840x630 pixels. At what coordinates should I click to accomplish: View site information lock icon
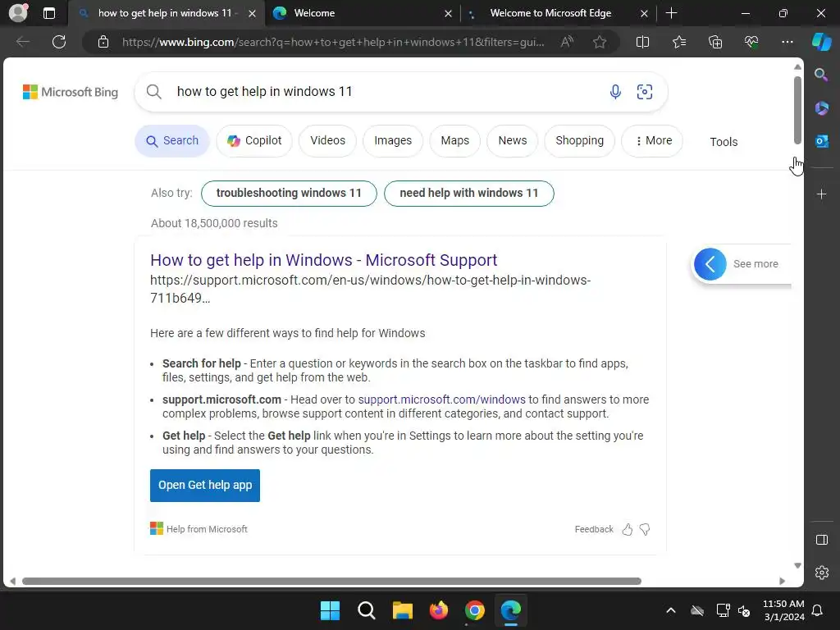tap(103, 42)
